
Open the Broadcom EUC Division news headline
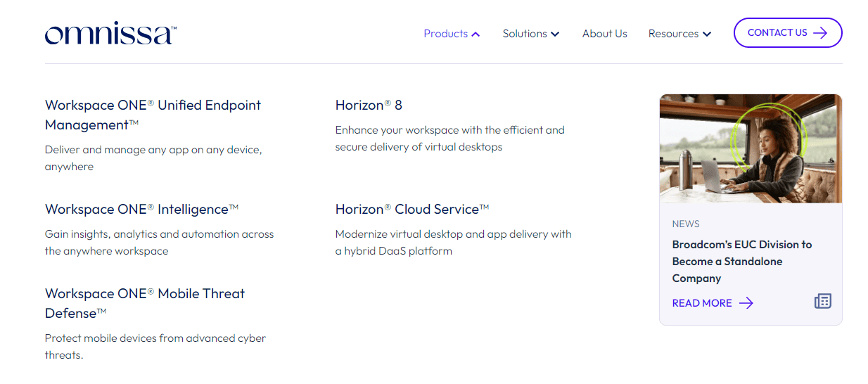pyautogui.click(x=741, y=261)
